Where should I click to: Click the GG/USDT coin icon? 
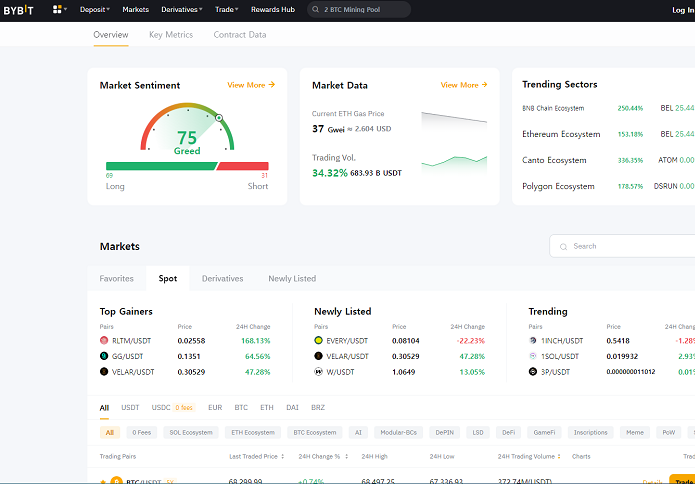[x=104, y=356]
